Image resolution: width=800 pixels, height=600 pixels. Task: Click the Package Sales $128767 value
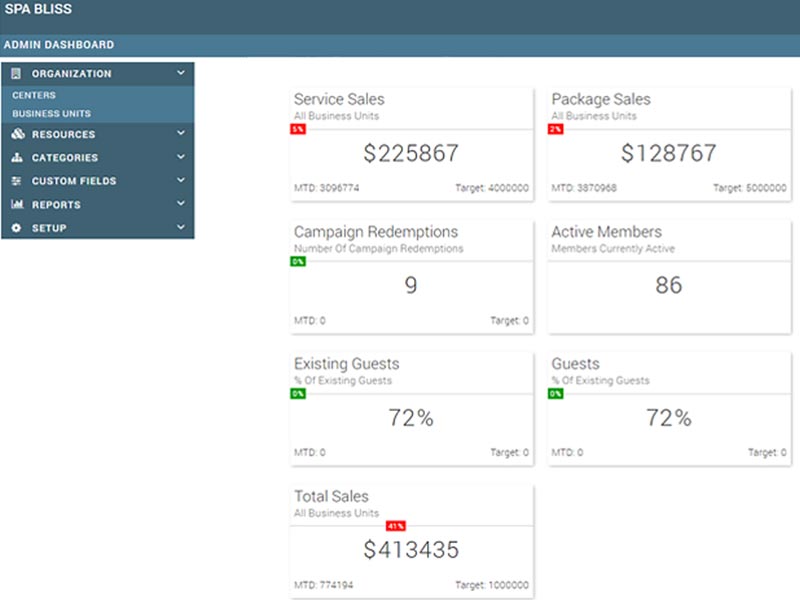point(668,154)
